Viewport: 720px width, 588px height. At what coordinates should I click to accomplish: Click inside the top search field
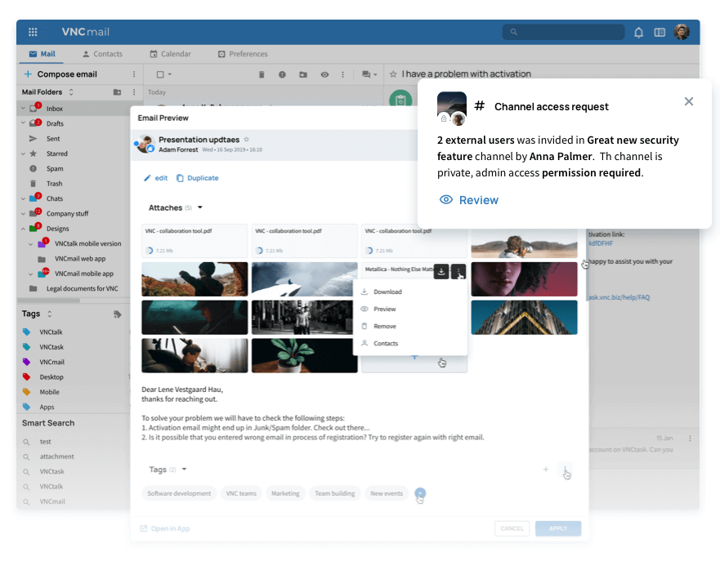point(564,31)
